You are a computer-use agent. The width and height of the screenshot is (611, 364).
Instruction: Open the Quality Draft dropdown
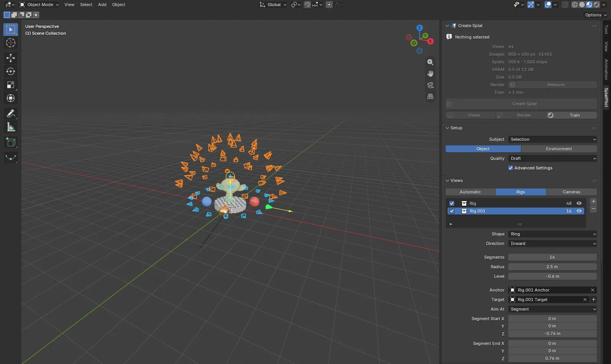point(553,158)
